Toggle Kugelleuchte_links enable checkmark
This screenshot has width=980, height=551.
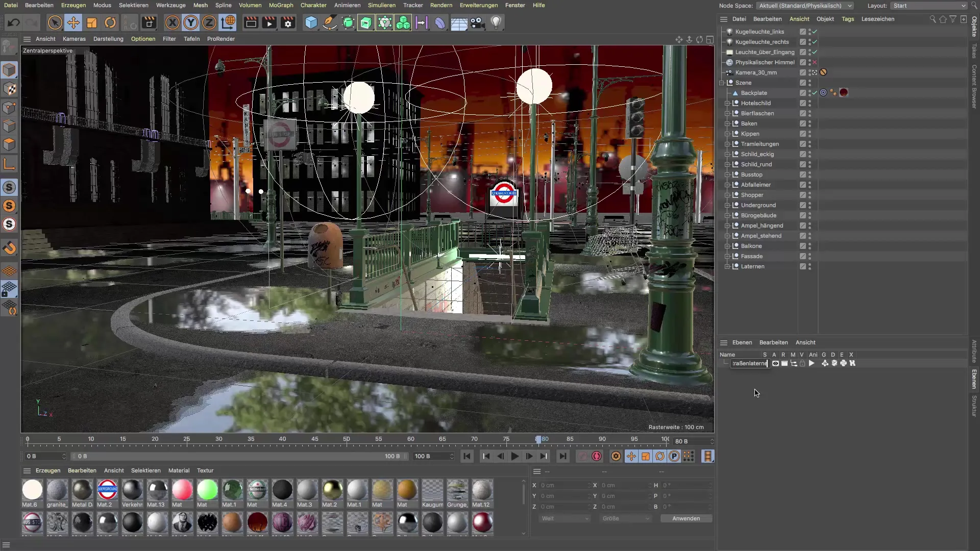point(815,32)
